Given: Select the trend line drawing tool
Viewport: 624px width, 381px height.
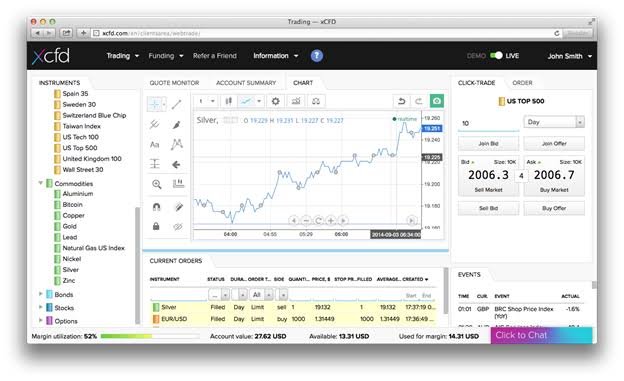Looking at the screenshot, I should click(177, 104).
